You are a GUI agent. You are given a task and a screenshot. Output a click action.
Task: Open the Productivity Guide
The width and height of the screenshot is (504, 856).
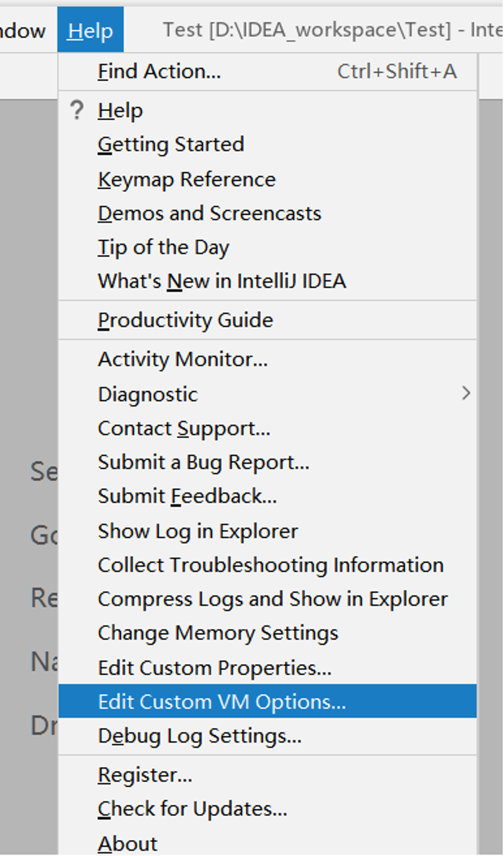coord(268,320)
